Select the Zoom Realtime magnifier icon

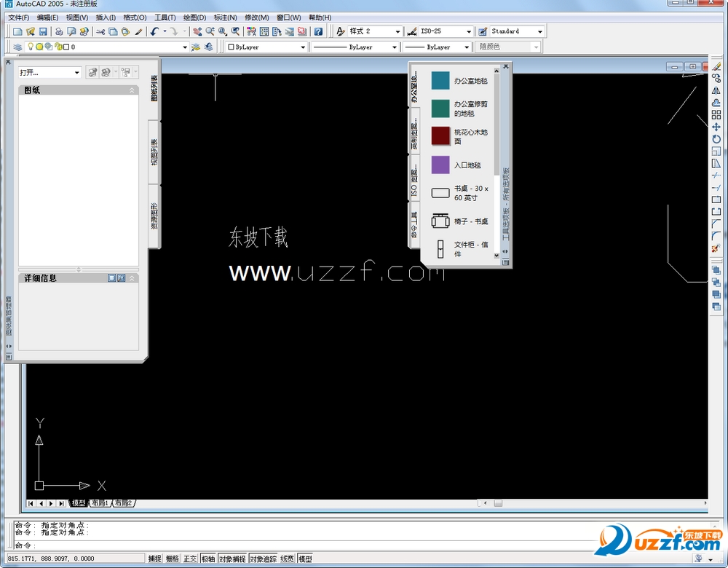(210, 31)
